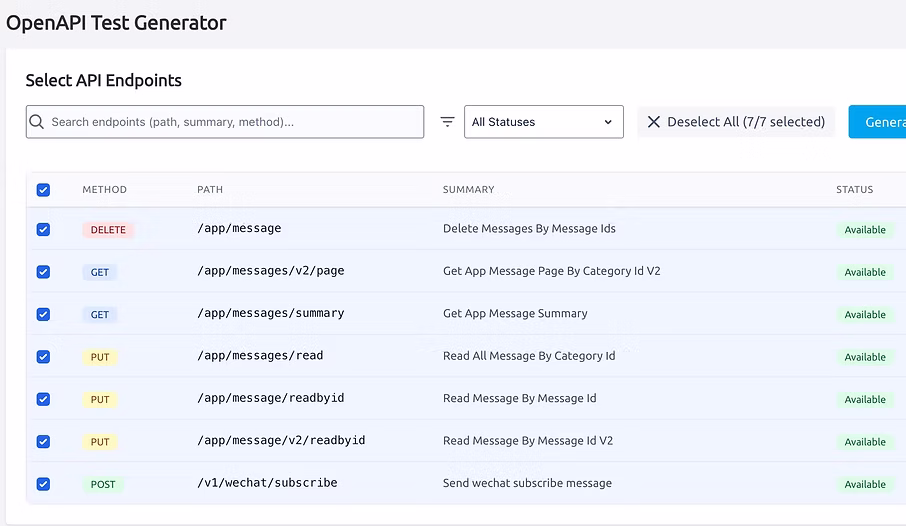The height and width of the screenshot is (526, 906).
Task: Click the blue Generate button
Action: pos(877,122)
